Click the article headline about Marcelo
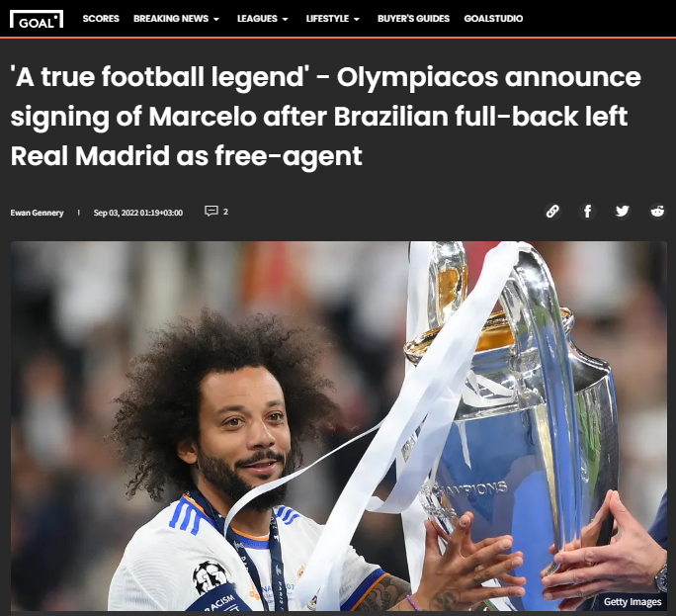676x616 pixels. coord(326,116)
